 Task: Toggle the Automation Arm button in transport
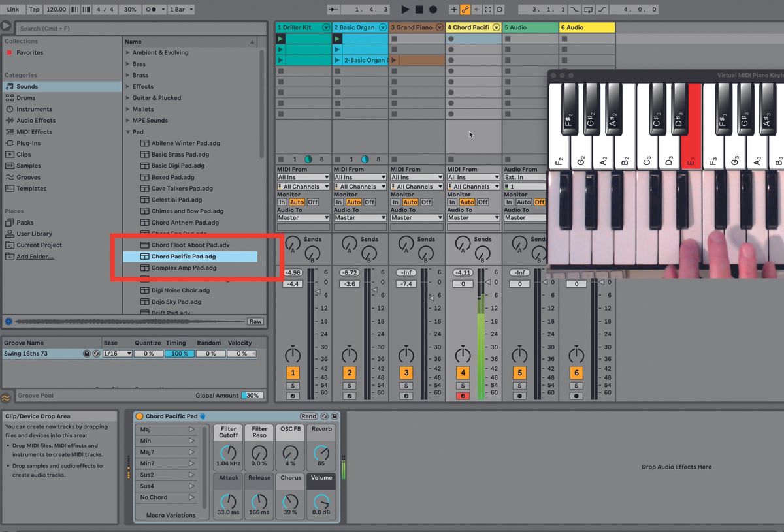(465, 10)
